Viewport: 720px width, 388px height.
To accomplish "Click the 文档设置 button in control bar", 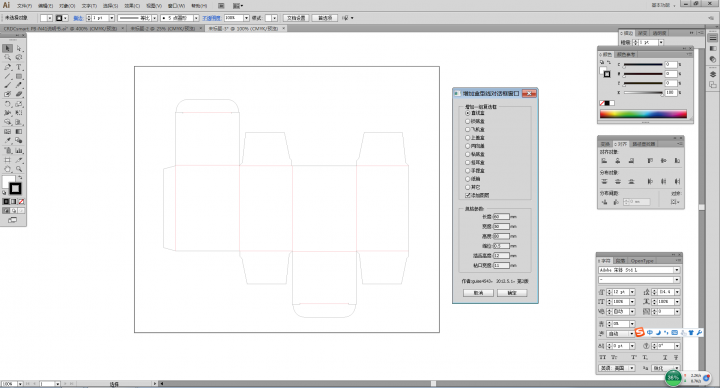I will [x=296, y=18].
